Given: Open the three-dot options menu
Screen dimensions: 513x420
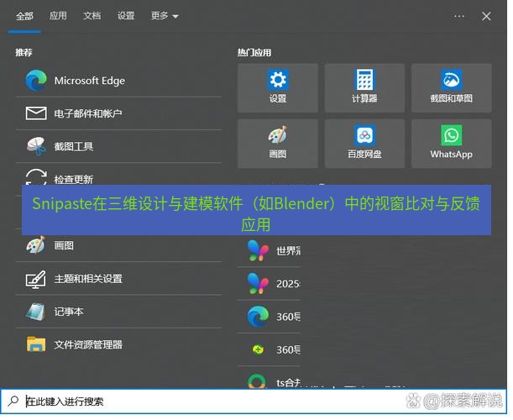Looking at the screenshot, I should tap(459, 16).
